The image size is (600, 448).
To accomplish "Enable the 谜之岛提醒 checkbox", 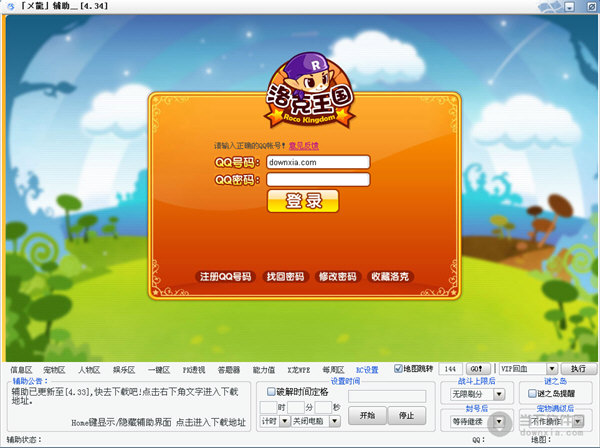I will (x=532, y=393).
